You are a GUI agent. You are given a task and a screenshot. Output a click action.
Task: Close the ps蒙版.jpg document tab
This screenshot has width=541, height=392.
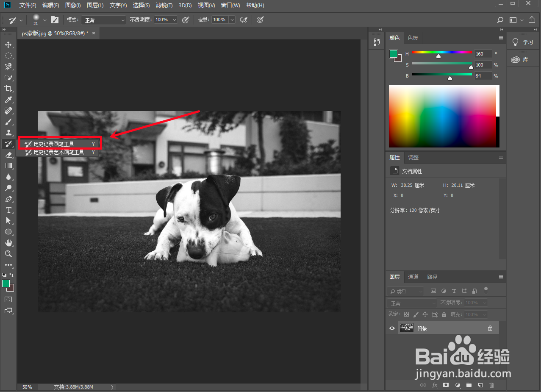(94, 33)
